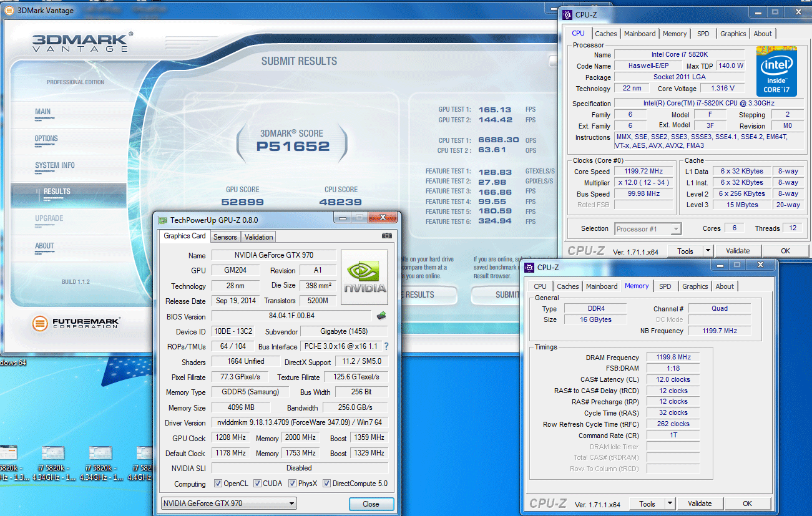Toggle the PhysX checkbox
The height and width of the screenshot is (516, 812).
[291, 484]
